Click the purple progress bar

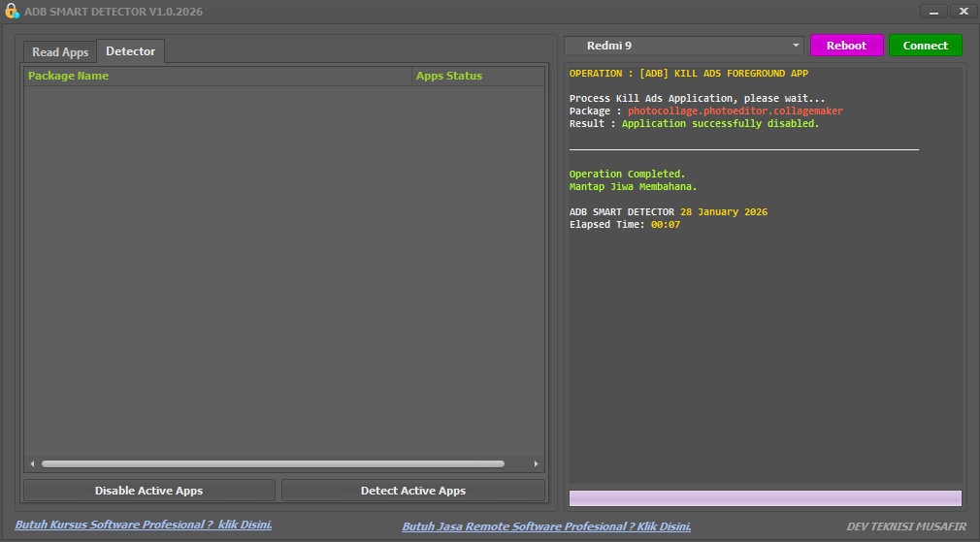pyautogui.click(x=765, y=498)
